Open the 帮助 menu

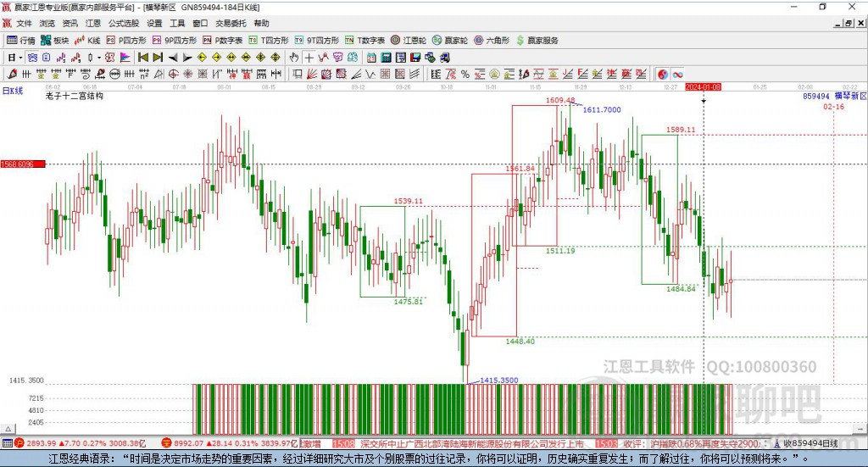261,23
